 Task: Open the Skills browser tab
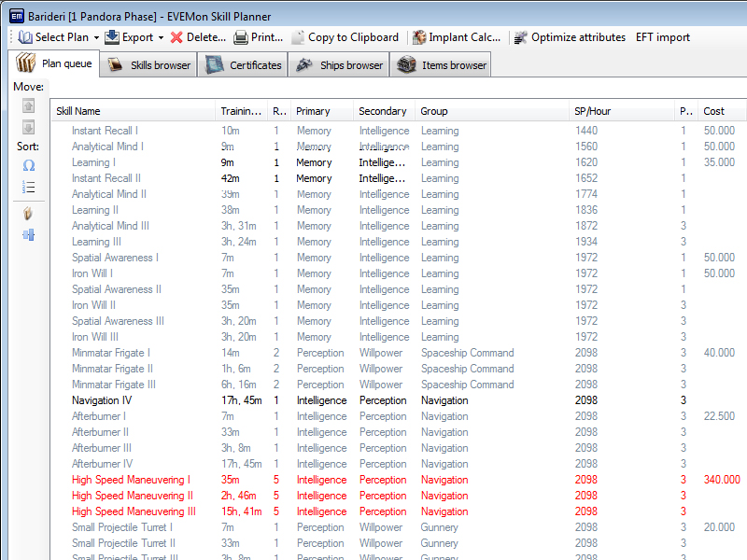[x=148, y=64]
